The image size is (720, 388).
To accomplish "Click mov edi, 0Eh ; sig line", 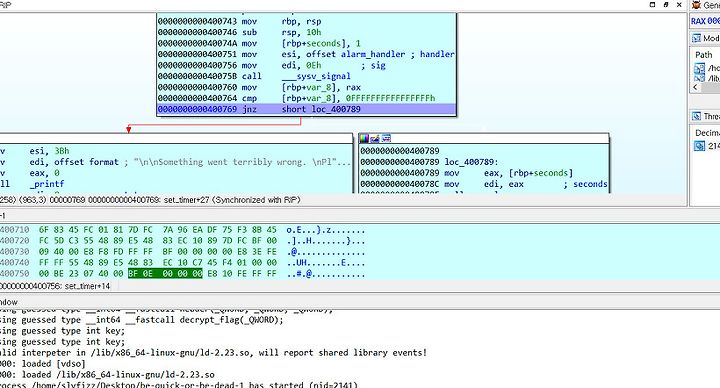I will (x=272, y=65).
